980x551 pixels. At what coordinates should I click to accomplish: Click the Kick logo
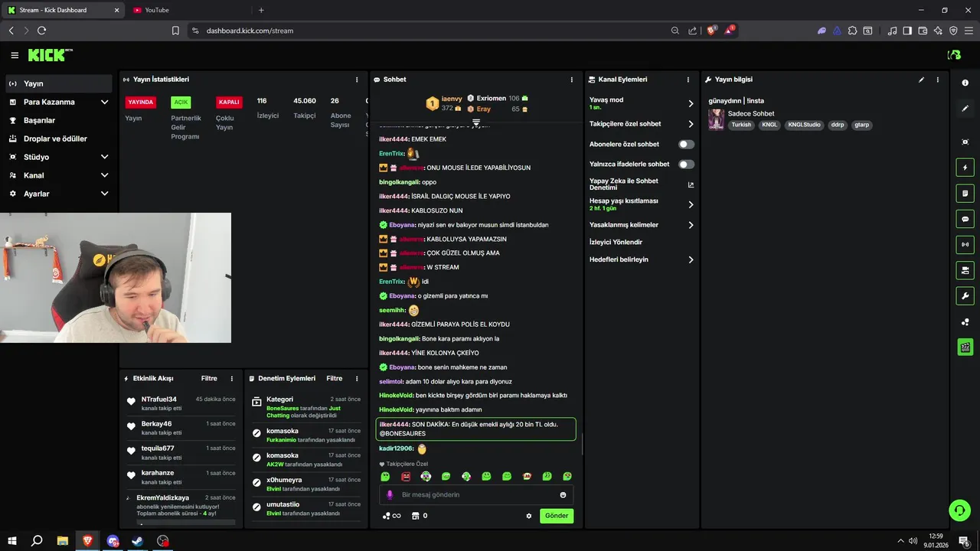[50, 55]
